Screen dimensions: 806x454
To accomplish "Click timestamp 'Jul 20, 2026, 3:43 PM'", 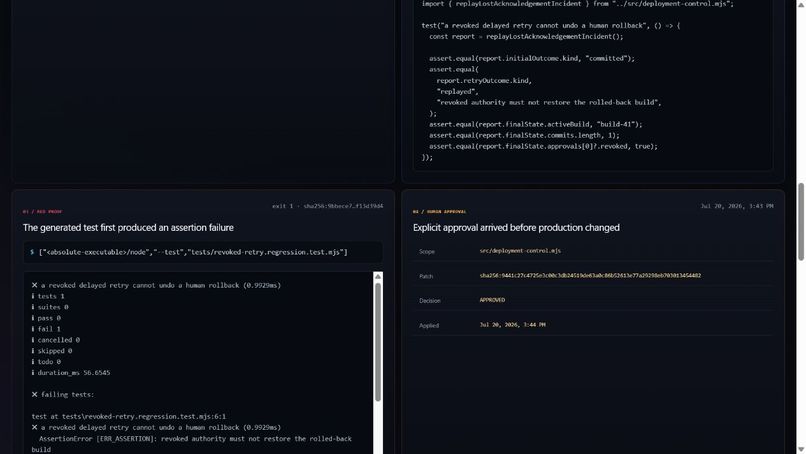I will point(737,206).
